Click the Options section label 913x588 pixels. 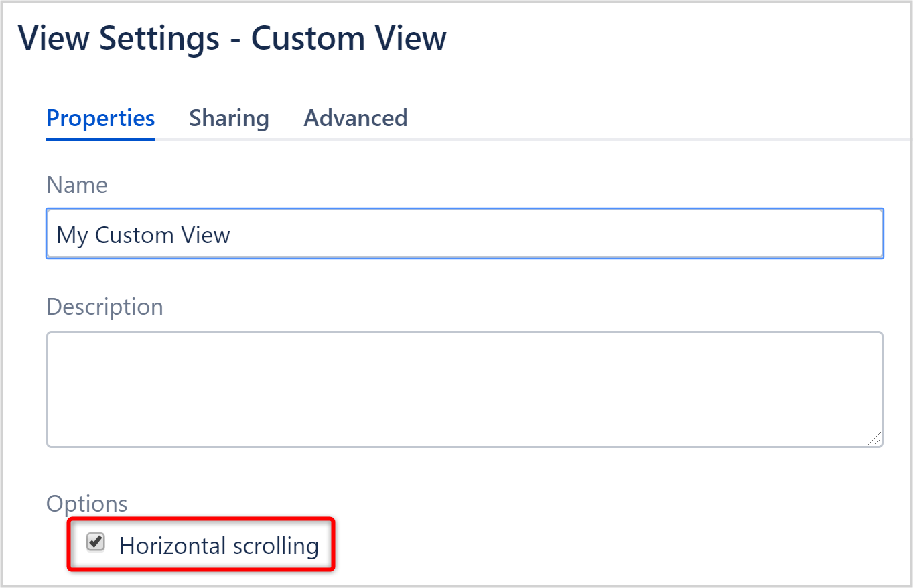pos(87,503)
